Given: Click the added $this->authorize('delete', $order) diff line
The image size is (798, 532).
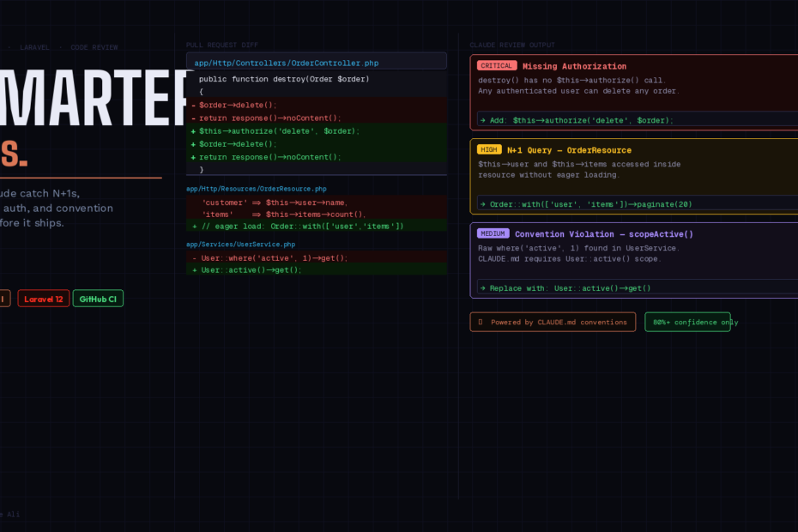Looking at the screenshot, I should 279,131.
